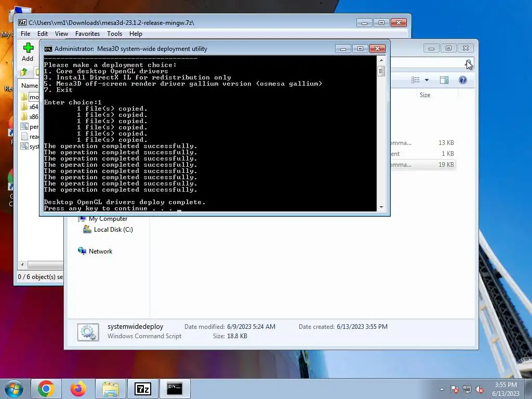Open the Explorer view options dropdown arrow
Viewport: 532px width, 399px height.
427,80
